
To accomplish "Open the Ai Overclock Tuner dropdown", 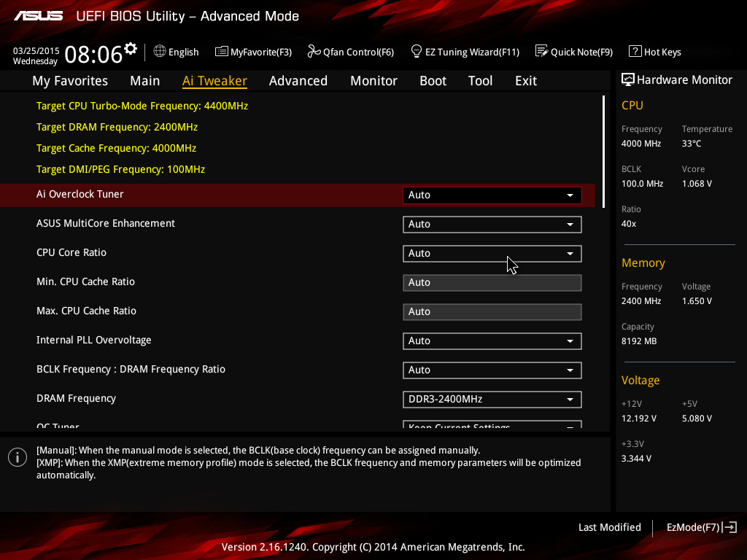I will coord(492,195).
